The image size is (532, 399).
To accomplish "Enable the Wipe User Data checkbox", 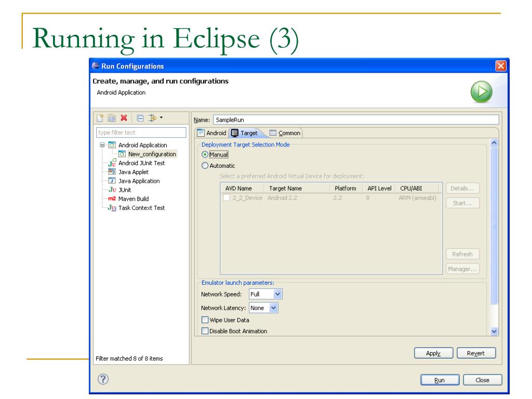I will click(205, 320).
